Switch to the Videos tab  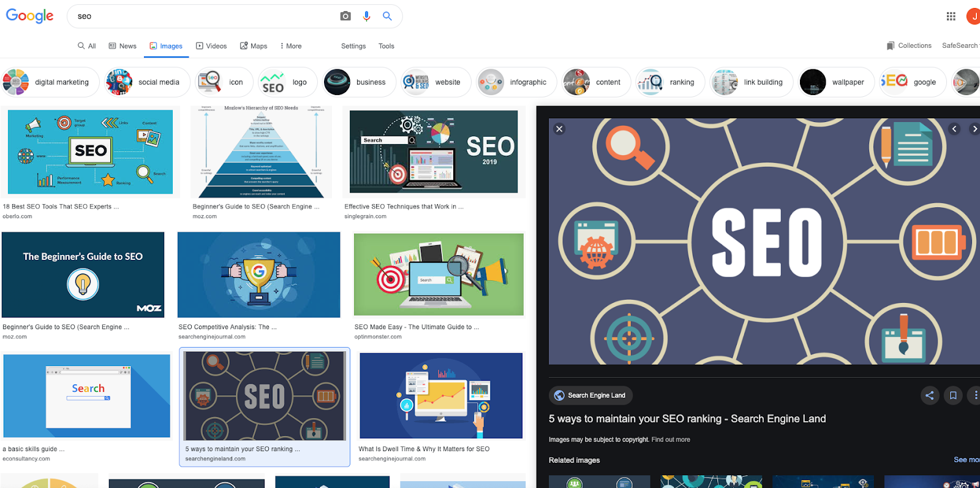pos(211,46)
